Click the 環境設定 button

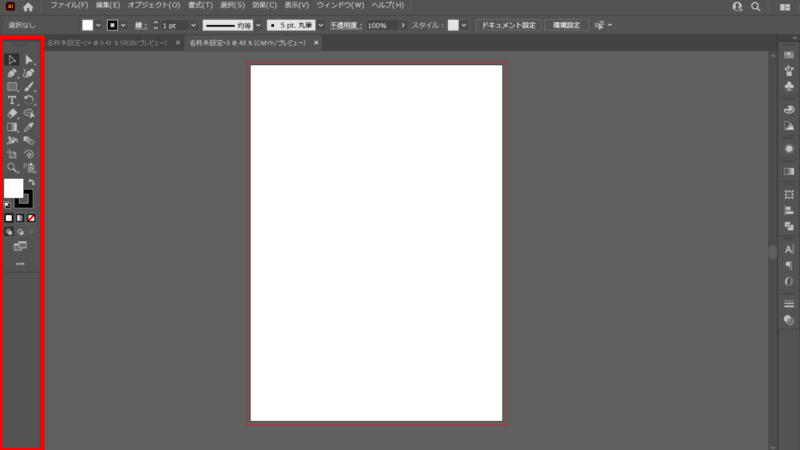coord(566,25)
